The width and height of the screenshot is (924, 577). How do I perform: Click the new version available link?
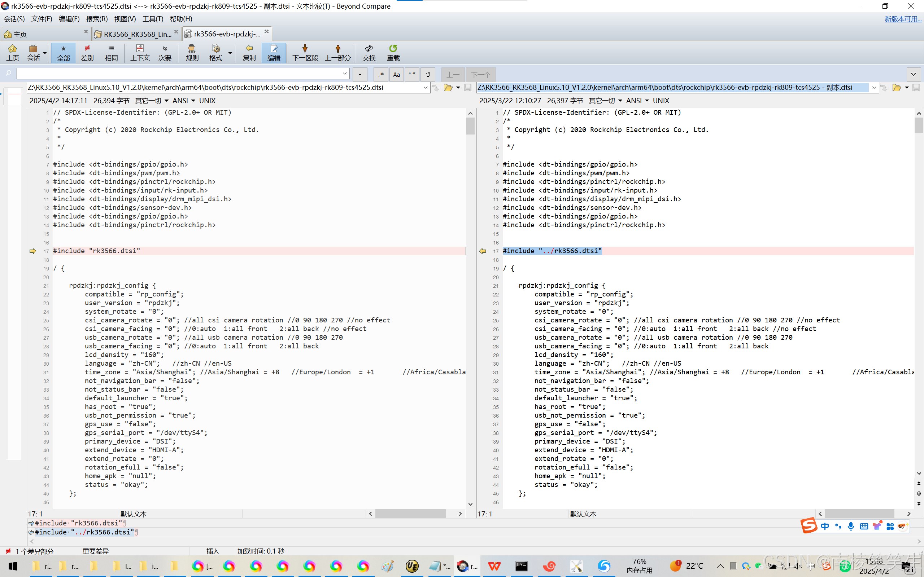[903, 19]
